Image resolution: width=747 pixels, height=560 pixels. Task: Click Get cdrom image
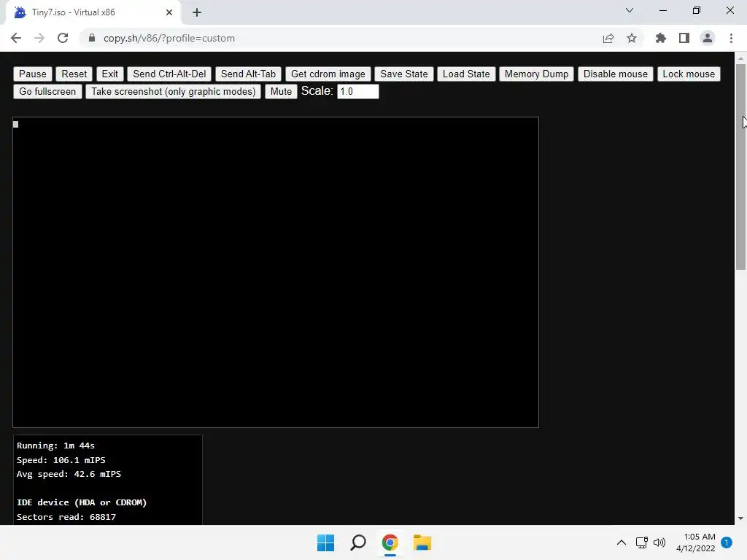328,74
